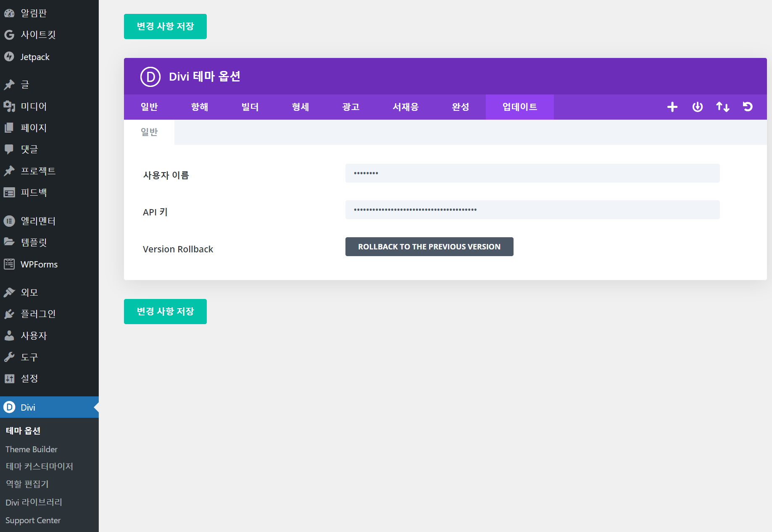Click the 페이지 pages icon

pyautogui.click(x=9, y=128)
